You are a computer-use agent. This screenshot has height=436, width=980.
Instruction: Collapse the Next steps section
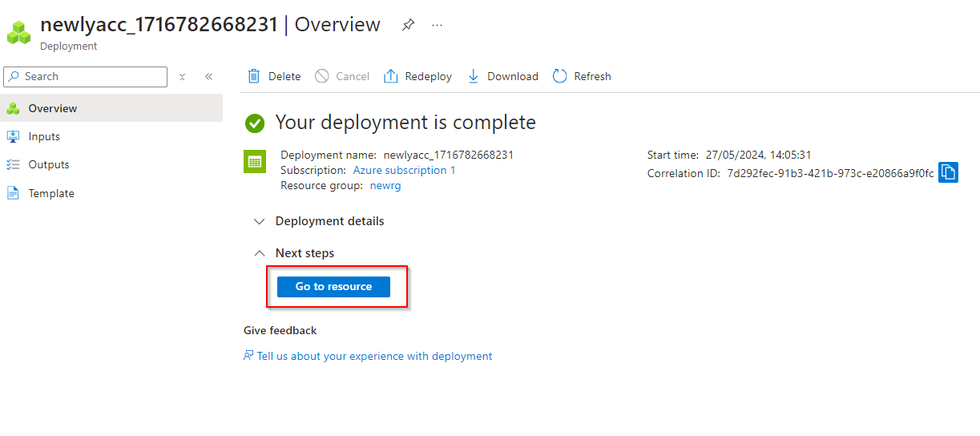coord(259,253)
